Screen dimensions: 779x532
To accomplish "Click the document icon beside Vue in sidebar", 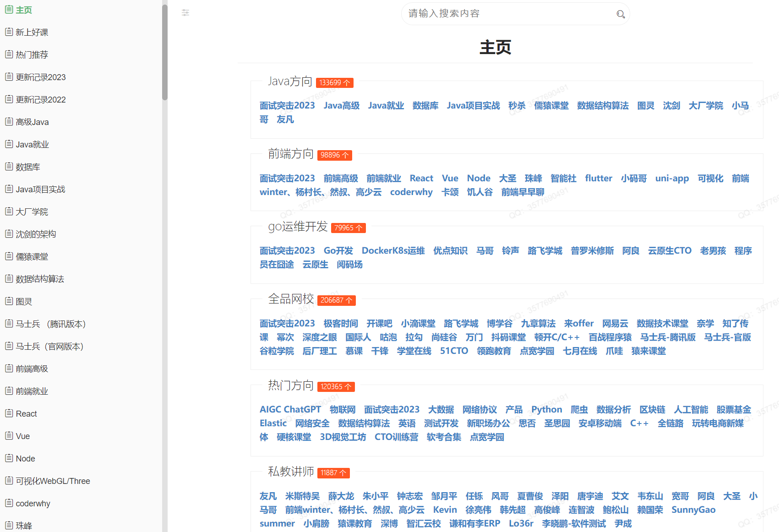I will (x=9, y=436).
